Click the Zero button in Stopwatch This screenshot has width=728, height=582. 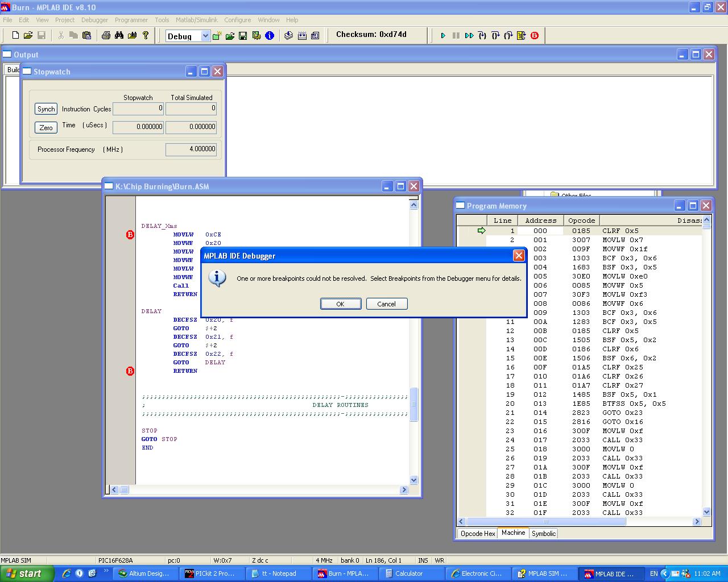pos(46,127)
